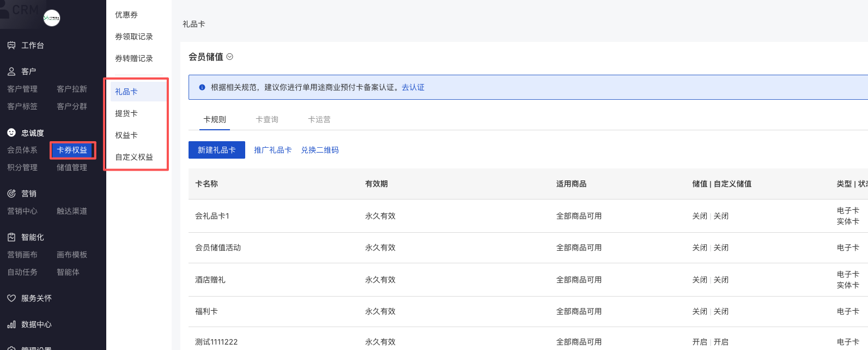Click the 去认证 link in notice banner
Image resolution: width=868 pixels, height=350 pixels.
click(x=413, y=87)
